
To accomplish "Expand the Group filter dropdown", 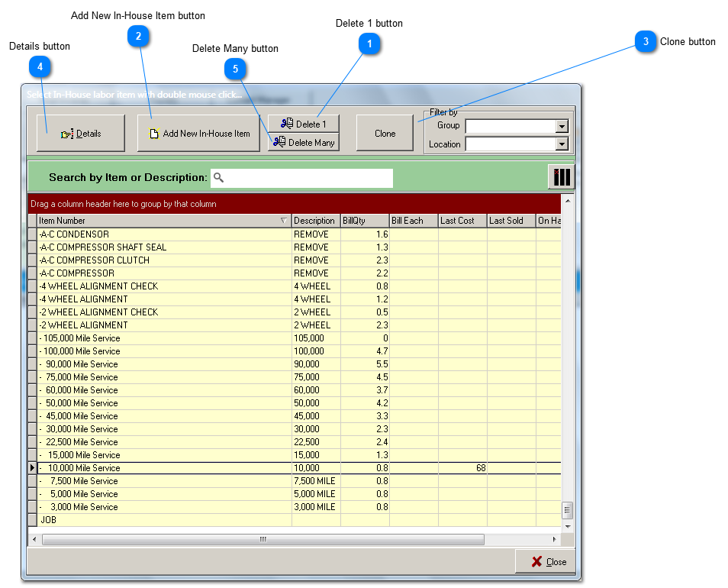I will point(562,127).
